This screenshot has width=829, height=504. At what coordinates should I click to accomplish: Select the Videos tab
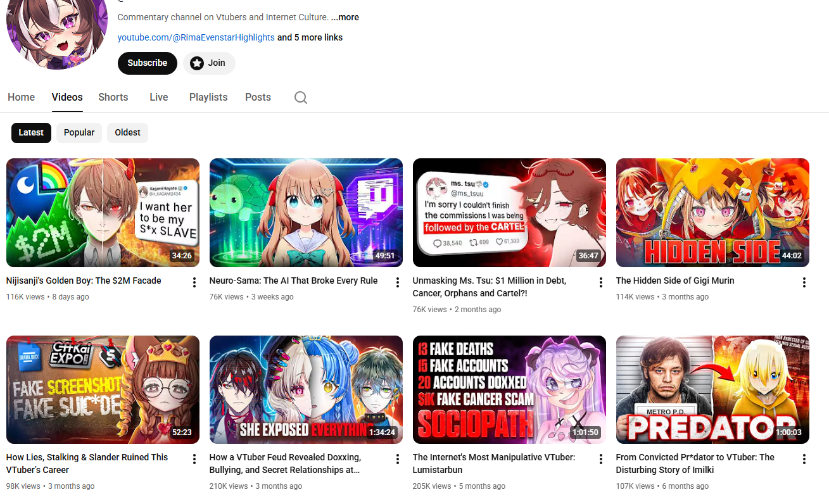coord(67,97)
